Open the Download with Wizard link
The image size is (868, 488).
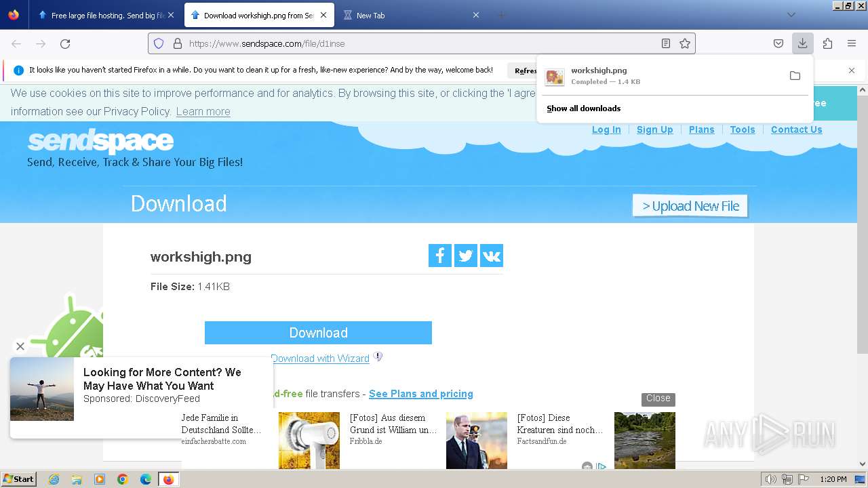coord(320,359)
